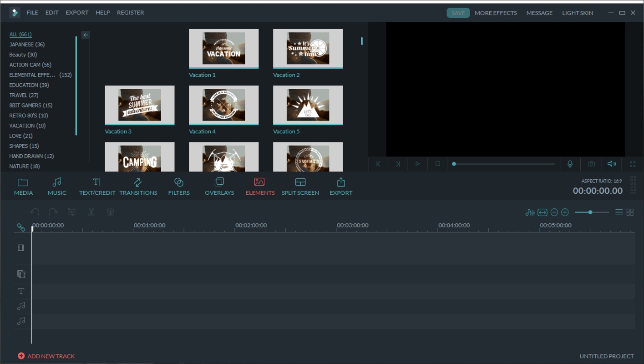This screenshot has height=364, width=644.
Task: Open the Filters panel
Action: [x=178, y=187]
